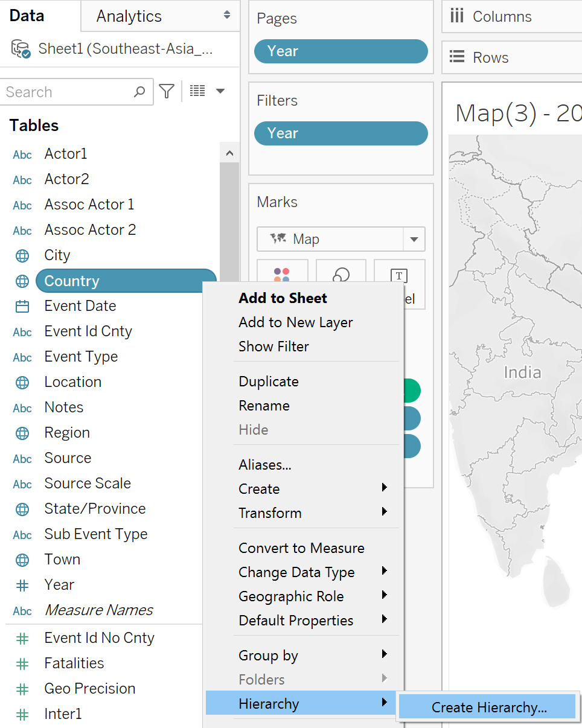The width and height of the screenshot is (582, 728).
Task: Expand the Analytics pane switcher arrows
Action: [227, 15]
